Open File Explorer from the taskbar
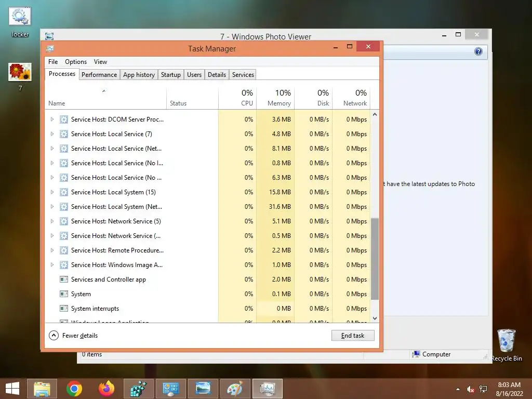Image resolution: width=532 pixels, height=399 pixels. [42, 389]
